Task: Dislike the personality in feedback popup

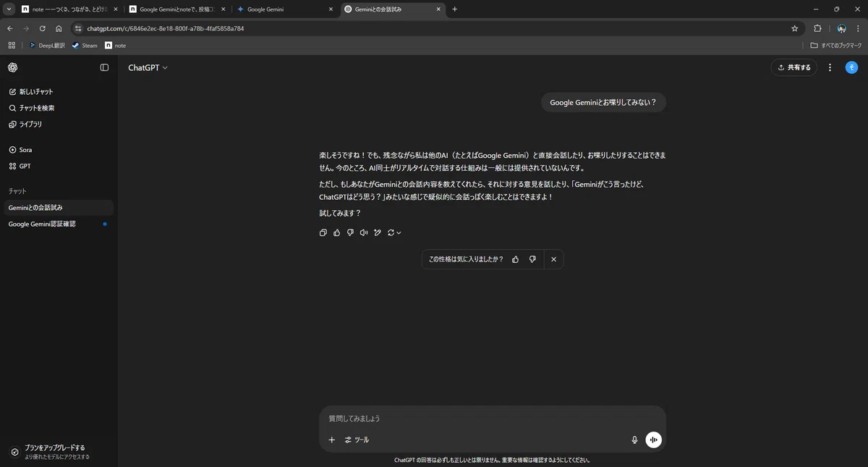Action: coord(532,259)
